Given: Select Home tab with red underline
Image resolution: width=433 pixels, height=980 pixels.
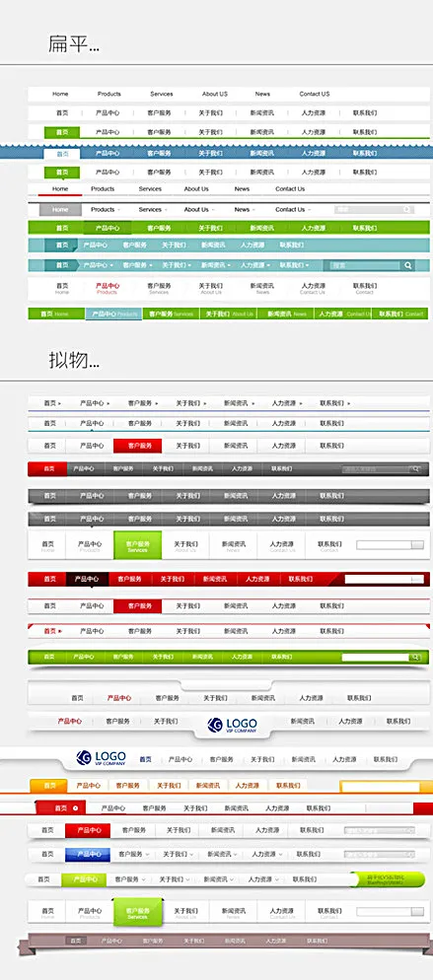Looking at the screenshot, I should coord(60,189).
